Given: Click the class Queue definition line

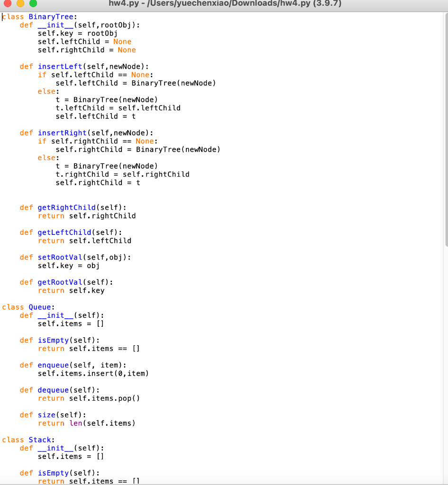Looking at the screenshot, I should point(27,307).
